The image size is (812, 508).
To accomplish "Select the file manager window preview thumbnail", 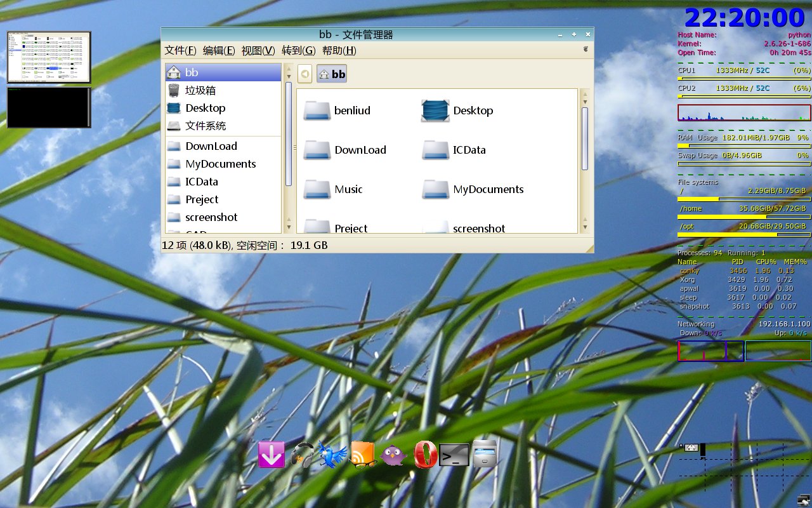I will (x=49, y=57).
